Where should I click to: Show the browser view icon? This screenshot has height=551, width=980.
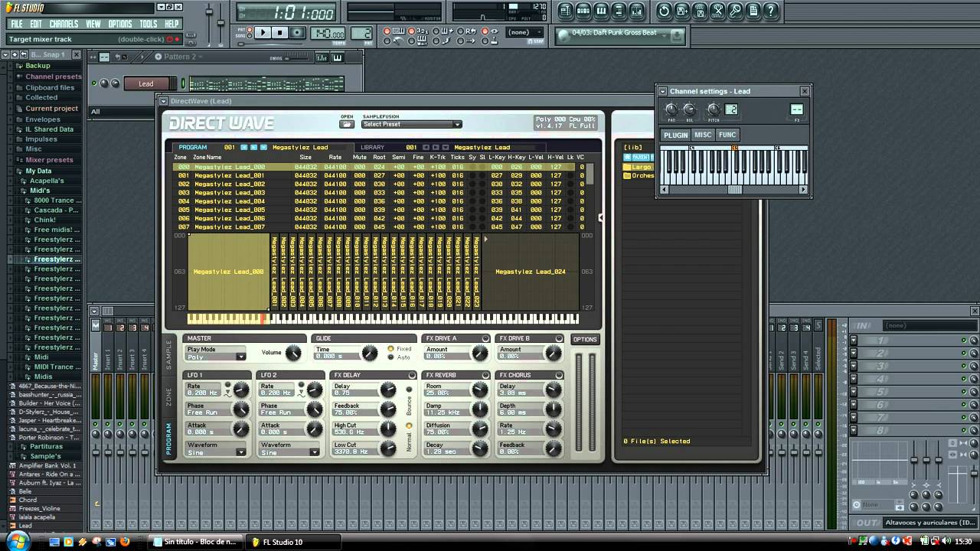[x=620, y=11]
